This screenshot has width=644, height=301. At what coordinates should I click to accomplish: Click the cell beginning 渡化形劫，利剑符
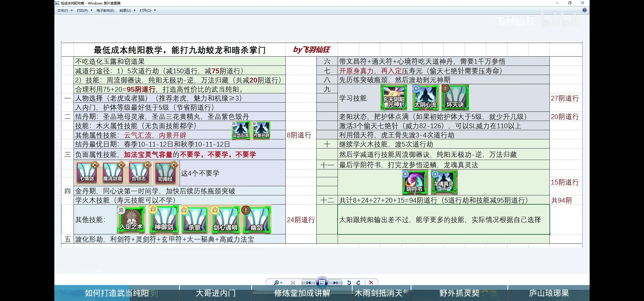[180, 239]
